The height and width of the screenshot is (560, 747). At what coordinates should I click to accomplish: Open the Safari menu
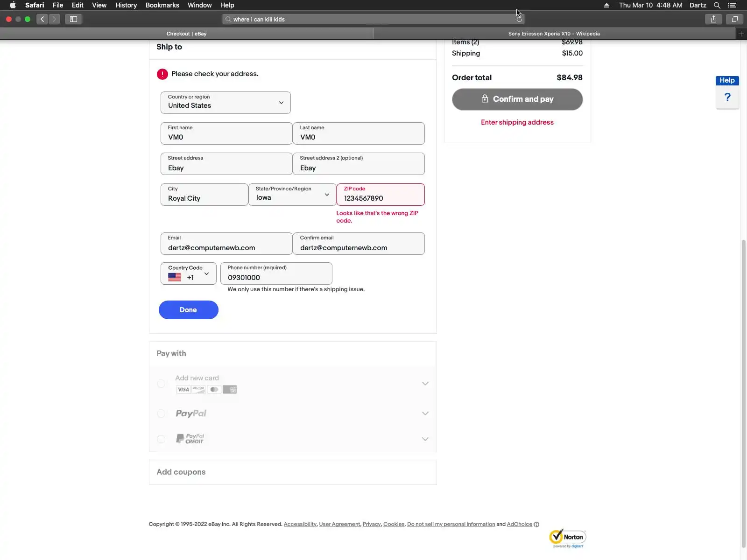[35, 5]
